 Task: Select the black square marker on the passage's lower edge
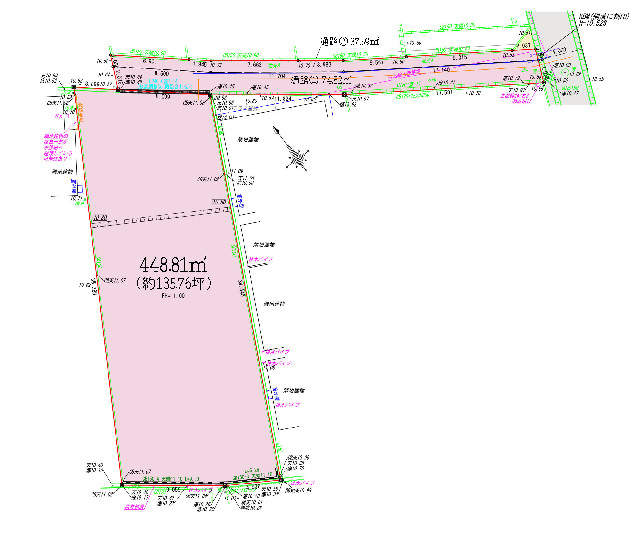(344, 95)
